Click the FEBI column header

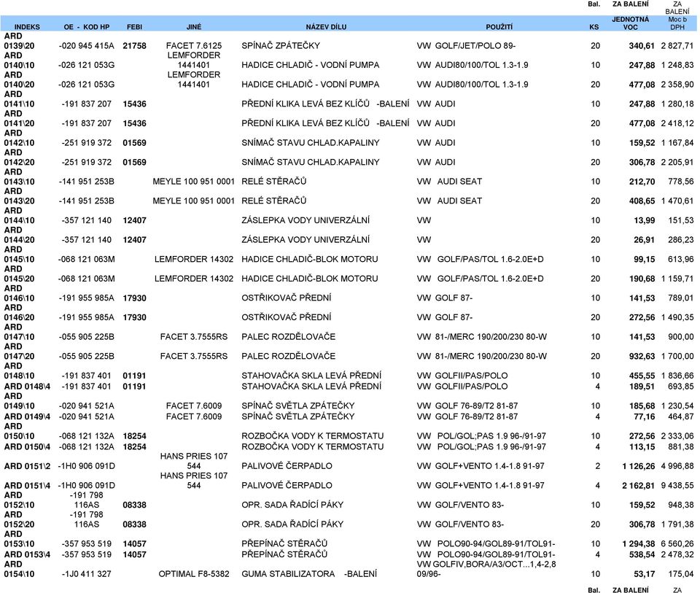click(134, 27)
